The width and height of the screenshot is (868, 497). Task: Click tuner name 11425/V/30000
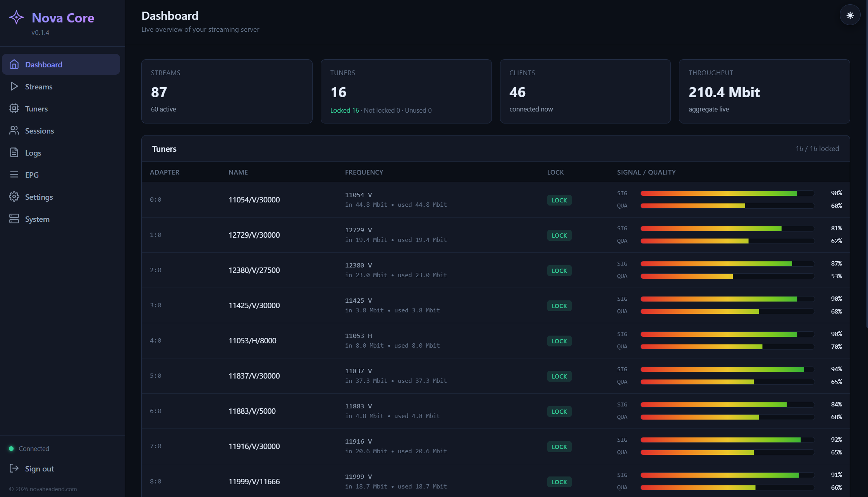[x=254, y=305]
